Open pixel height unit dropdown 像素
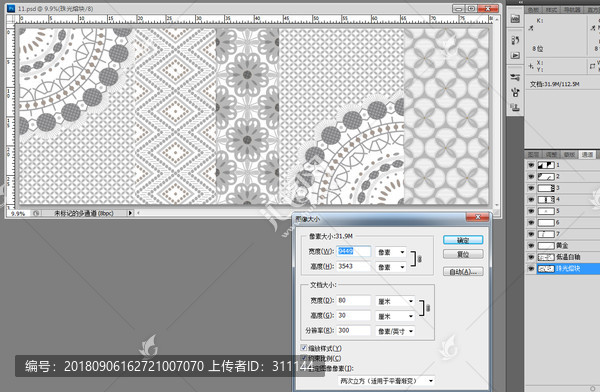This screenshot has height=392, width=600. click(x=391, y=267)
